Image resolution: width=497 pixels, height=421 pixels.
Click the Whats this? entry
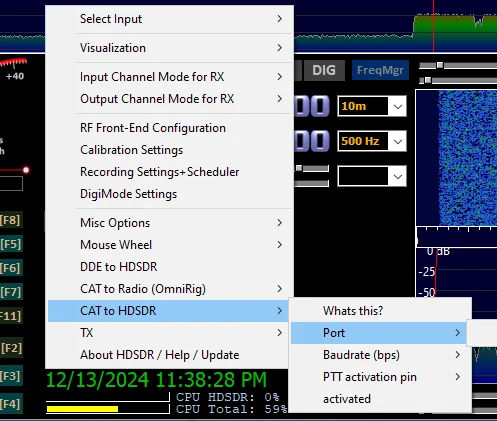tap(380, 311)
